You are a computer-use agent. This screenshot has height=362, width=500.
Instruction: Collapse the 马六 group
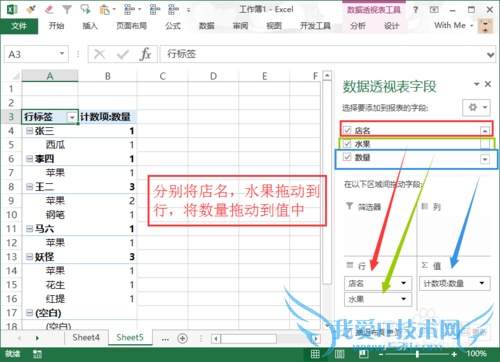(x=30, y=229)
